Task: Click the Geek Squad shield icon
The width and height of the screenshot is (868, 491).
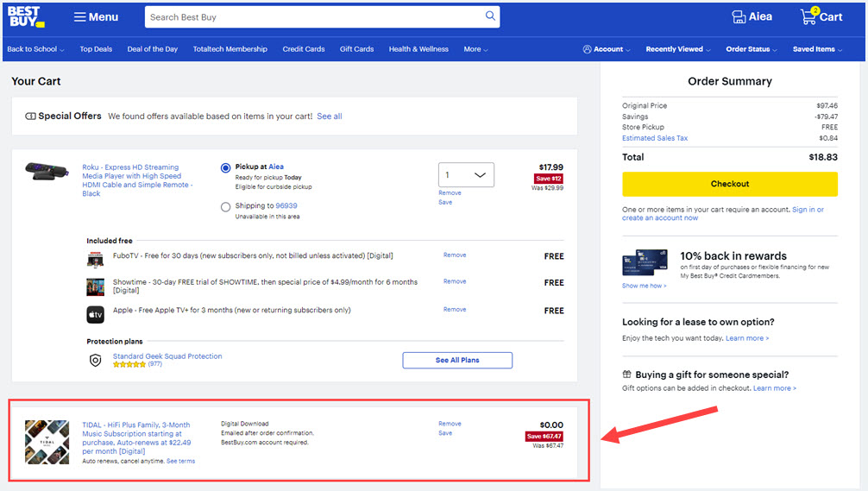Action: tap(95, 361)
